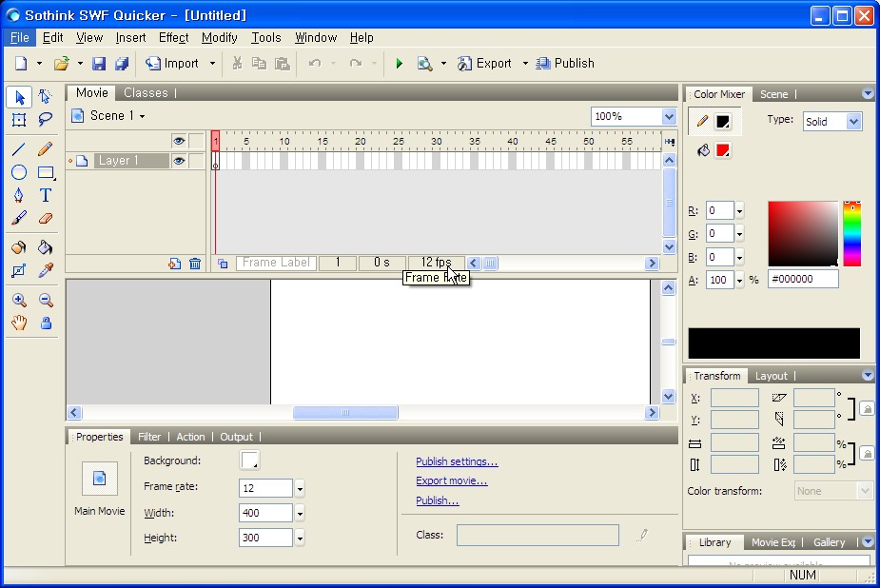Viewport: 880px width, 588px height.
Task: Choose the Eyedropper tool
Action: (46, 271)
